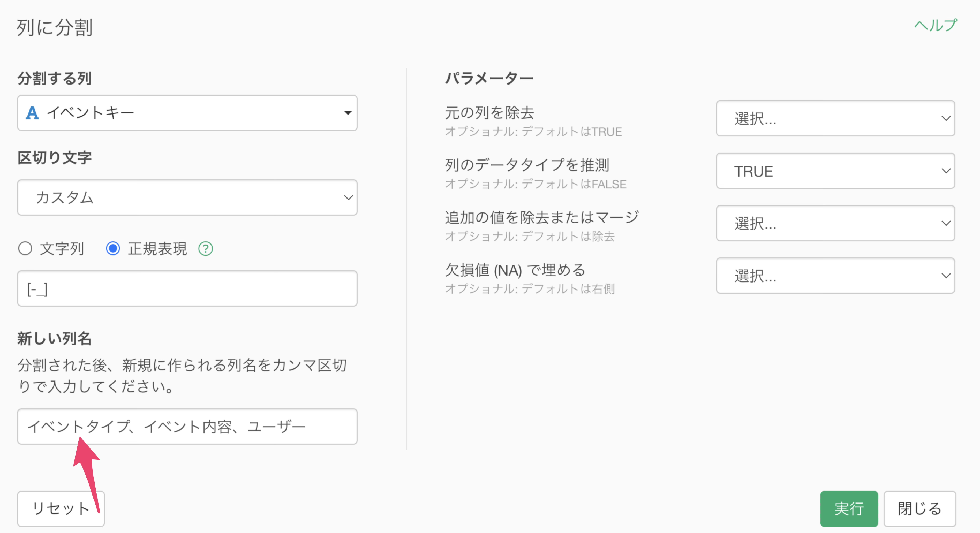Click the blue A column type icon
Image resolution: width=980 pixels, height=533 pixels.
click(x=32, y=113)
